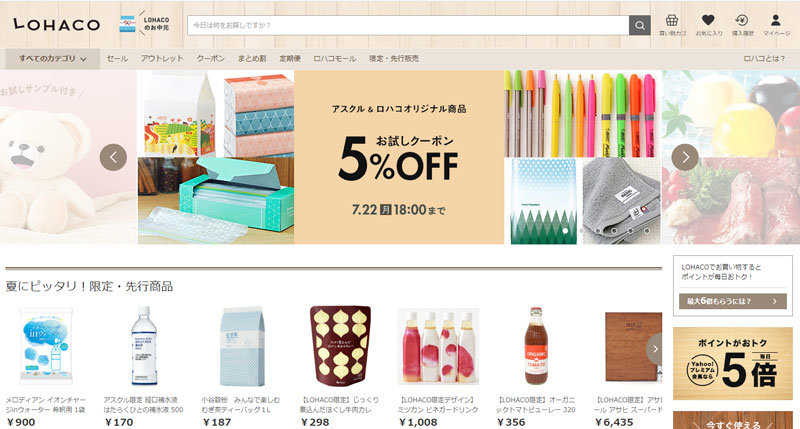The width and height of the screenshot is (800, 429).
Task: Show next banner slide arrow
Action: 685,157
